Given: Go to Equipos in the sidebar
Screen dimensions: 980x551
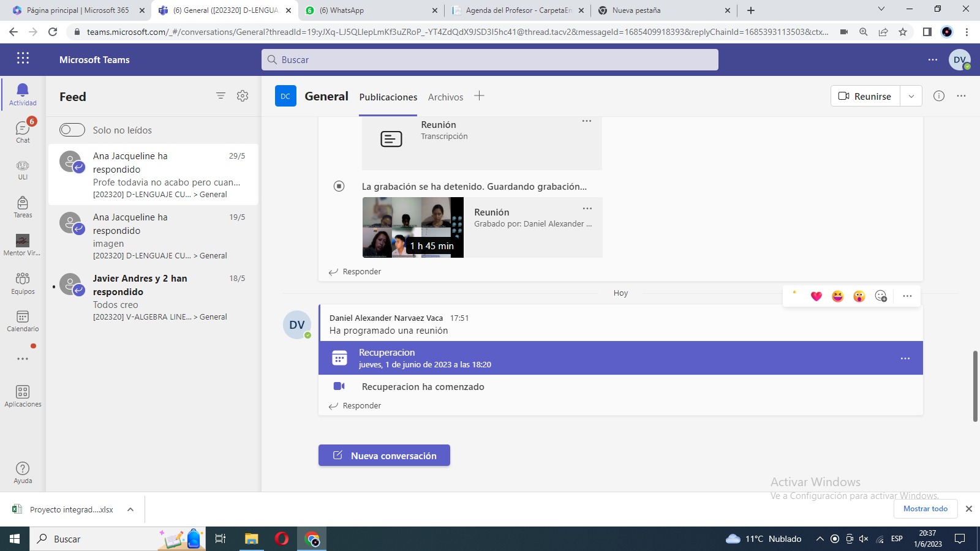Looking at the screenshot, I should click(x=23, y=283).
